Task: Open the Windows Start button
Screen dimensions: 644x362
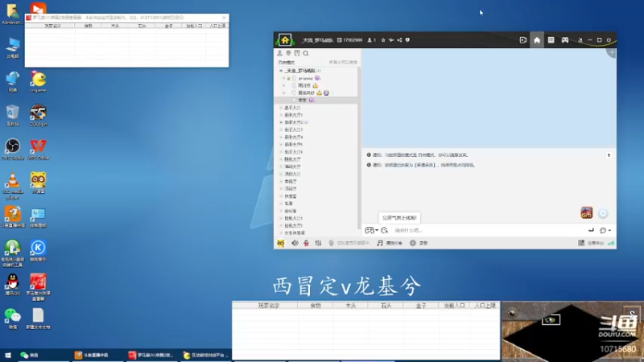Action: (8, 356)
